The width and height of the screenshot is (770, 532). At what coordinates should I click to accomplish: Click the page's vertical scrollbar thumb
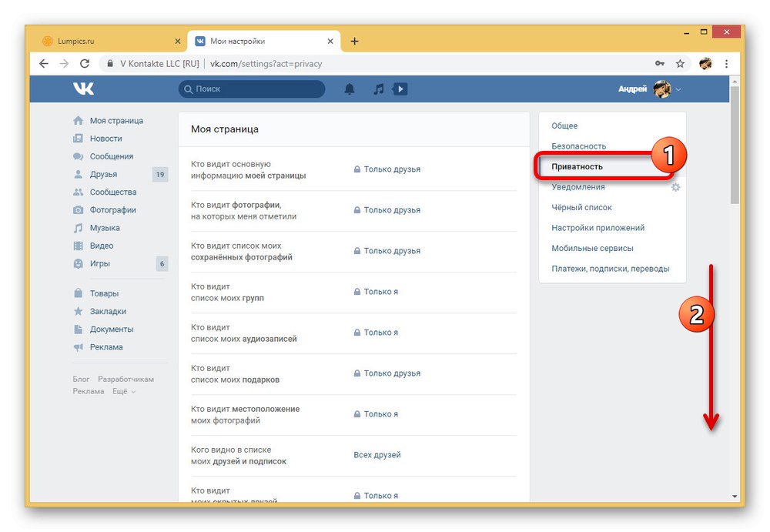pyautogui.click(x=734, y=145)
